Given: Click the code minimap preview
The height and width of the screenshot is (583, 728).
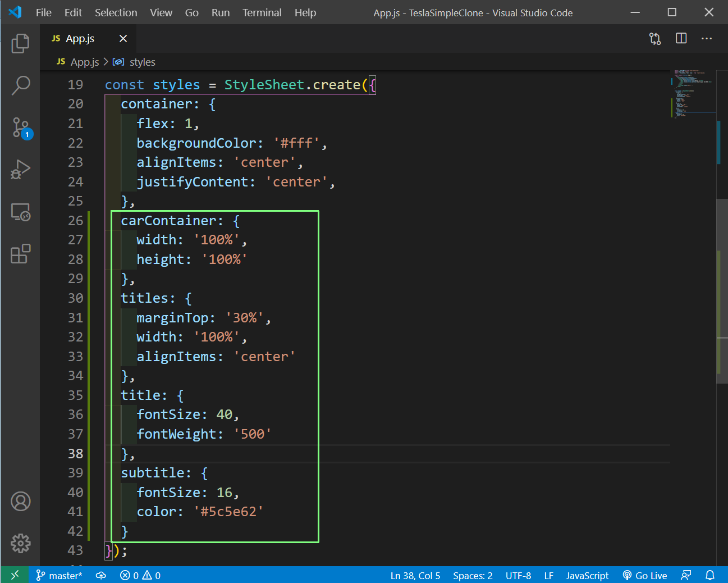Looking at the screenshot, I should coord(693,94).
